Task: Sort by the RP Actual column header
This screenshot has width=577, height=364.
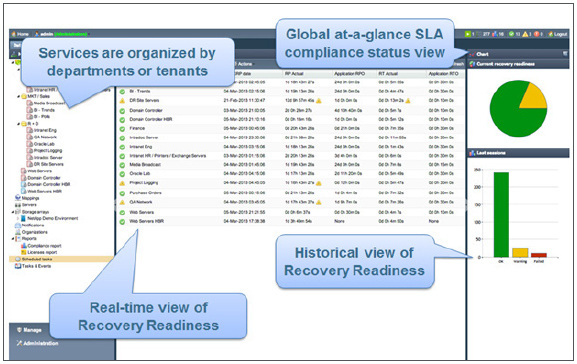Action: click(x=293, y=74)
